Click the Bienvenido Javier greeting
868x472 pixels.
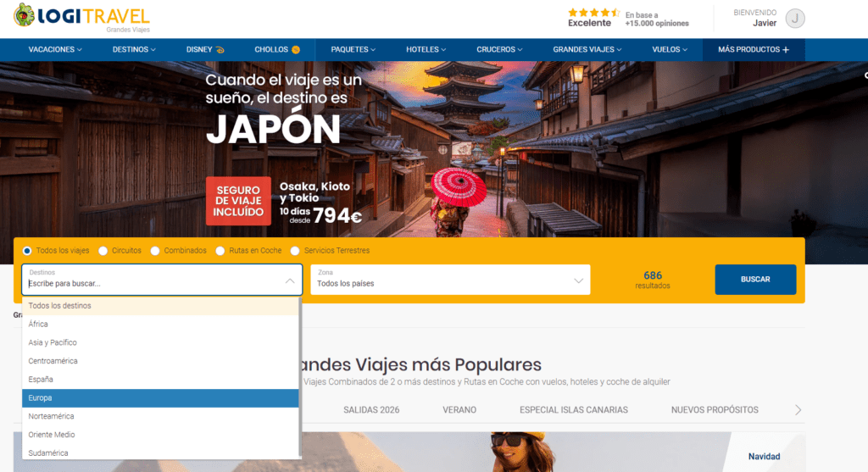point(755,19)
